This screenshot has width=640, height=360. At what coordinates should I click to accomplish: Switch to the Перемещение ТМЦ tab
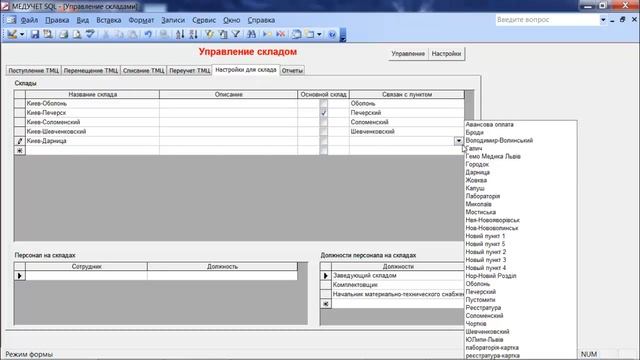click(x=91, y=71)
